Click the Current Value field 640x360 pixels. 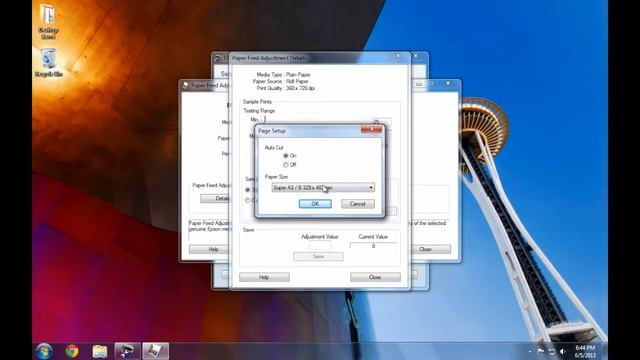click(373, 246)
